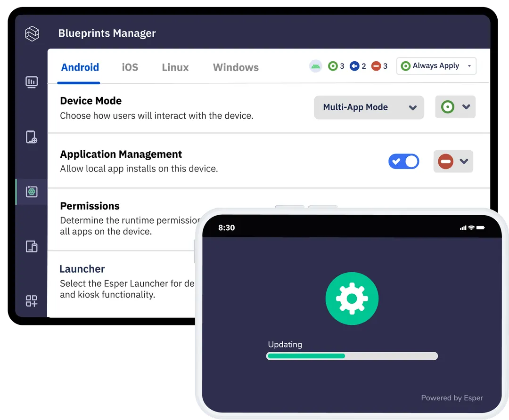
Task: Switch to the Android tab
Action: pyautogui.click(x=80, y=67)
